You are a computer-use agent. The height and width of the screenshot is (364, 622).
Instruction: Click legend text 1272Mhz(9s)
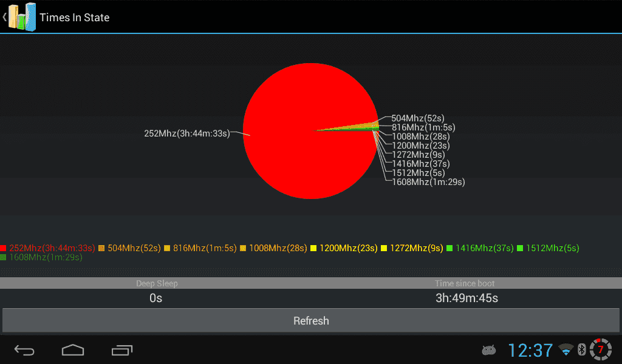(417, 248)
